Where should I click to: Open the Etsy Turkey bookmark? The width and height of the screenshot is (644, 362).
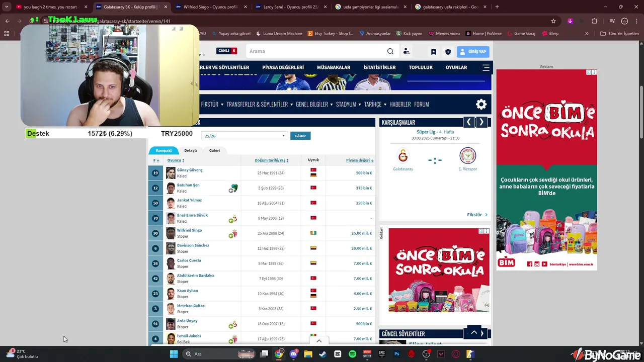331,33
